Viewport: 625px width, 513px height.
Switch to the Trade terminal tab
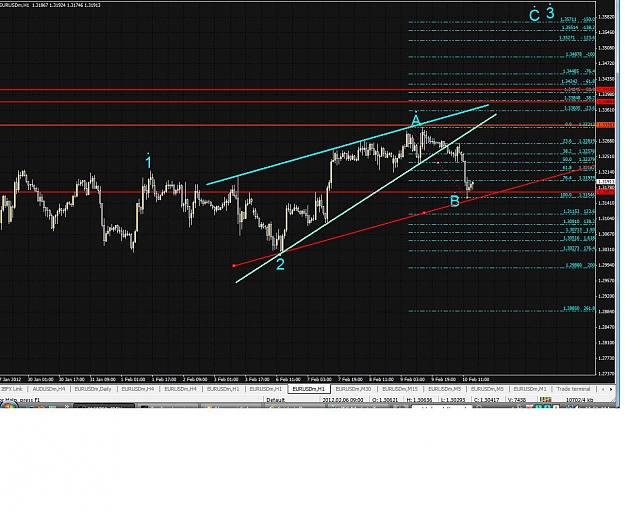click(x=573, y=389)
